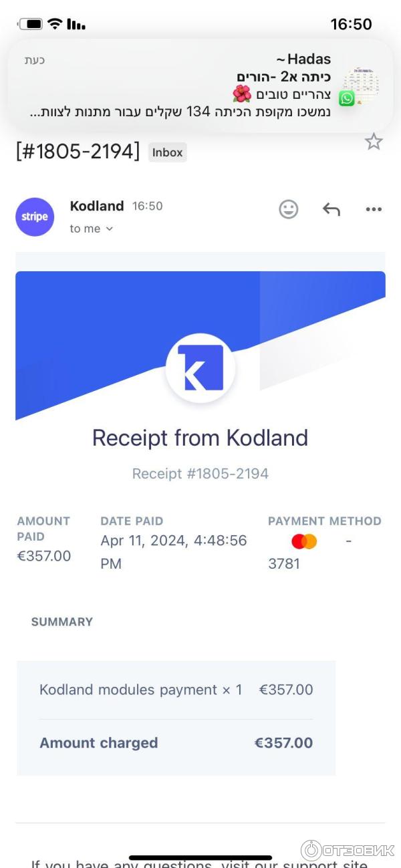Tap the reply arrow icon

(x=331, y=210)
